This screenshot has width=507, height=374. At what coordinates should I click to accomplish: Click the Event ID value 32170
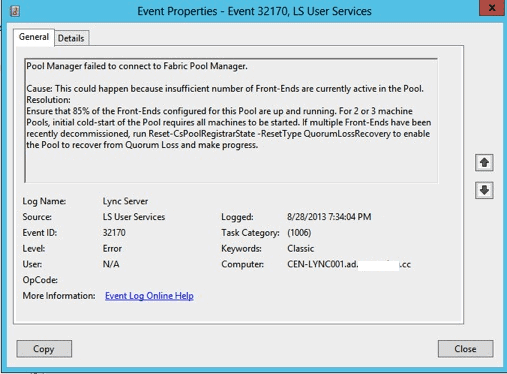tap(114, 232)
